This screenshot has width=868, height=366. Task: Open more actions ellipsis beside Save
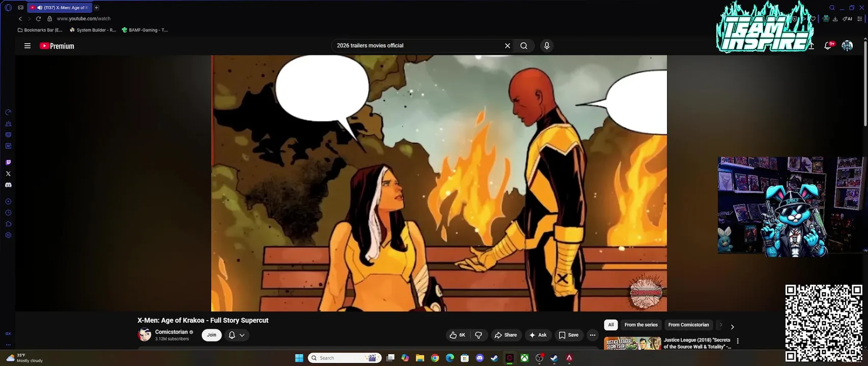pos(592,335)
